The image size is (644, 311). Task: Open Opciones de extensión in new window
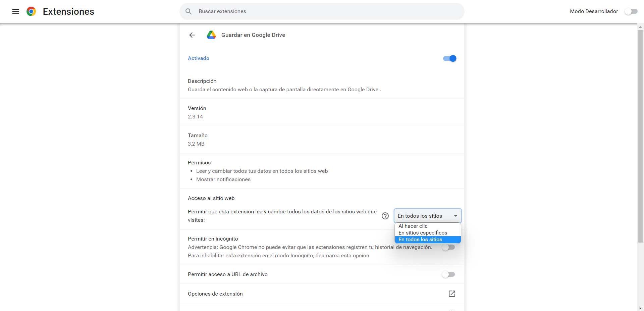click(452, 294)
